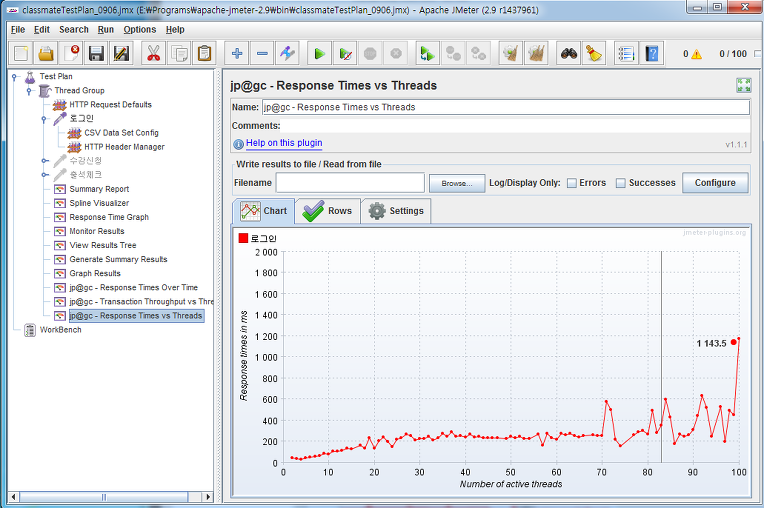Select View Results Tree listener
Screen dimensions: 764x508
tap(102, 245)
